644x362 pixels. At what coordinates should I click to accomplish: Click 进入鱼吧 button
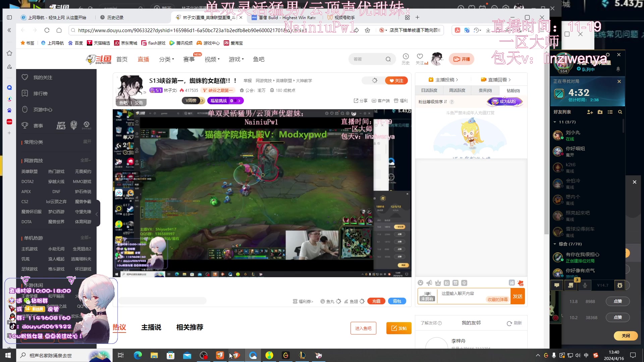point(363,328)
